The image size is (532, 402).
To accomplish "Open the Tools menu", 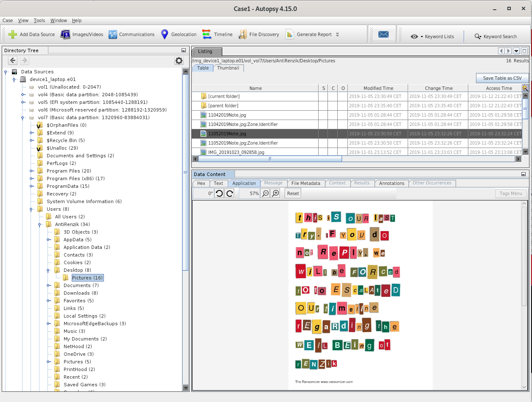I will (39, 20).
